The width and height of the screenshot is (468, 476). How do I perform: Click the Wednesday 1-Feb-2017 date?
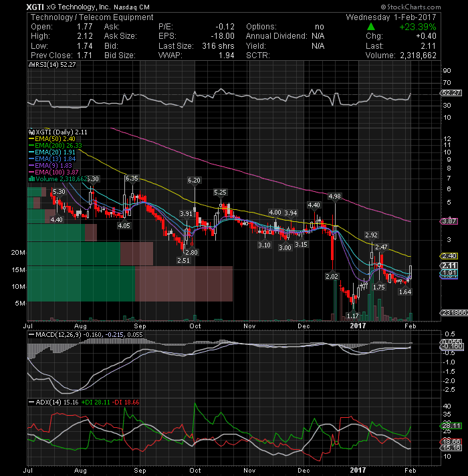[391, 17]
